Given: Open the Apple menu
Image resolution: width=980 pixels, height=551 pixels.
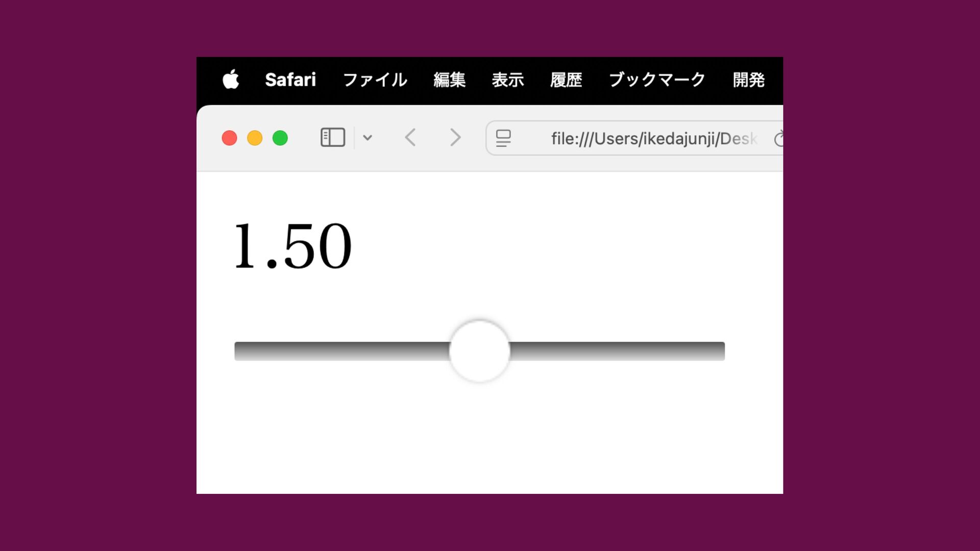Looking at the screenshot, I should [x=231, y=80].
